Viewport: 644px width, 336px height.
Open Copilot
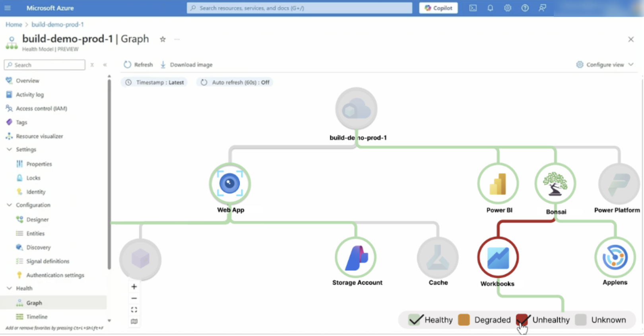pyautogui.click(x=438, y=8)
